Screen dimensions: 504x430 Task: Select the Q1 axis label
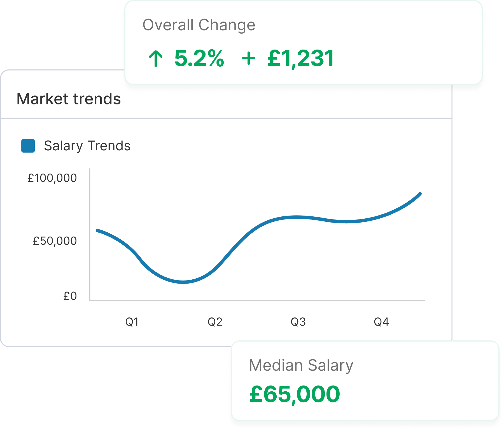pyautogui.click(x=132, y=322)
